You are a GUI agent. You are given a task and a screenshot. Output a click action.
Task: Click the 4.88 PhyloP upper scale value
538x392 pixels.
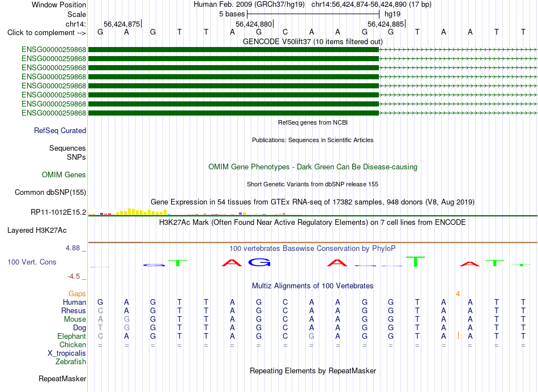[72, 248]
